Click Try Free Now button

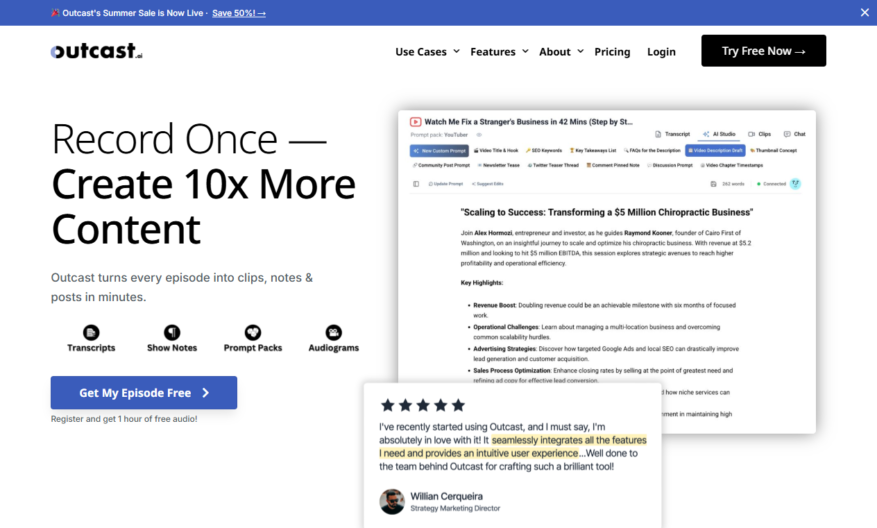[763, 51]
